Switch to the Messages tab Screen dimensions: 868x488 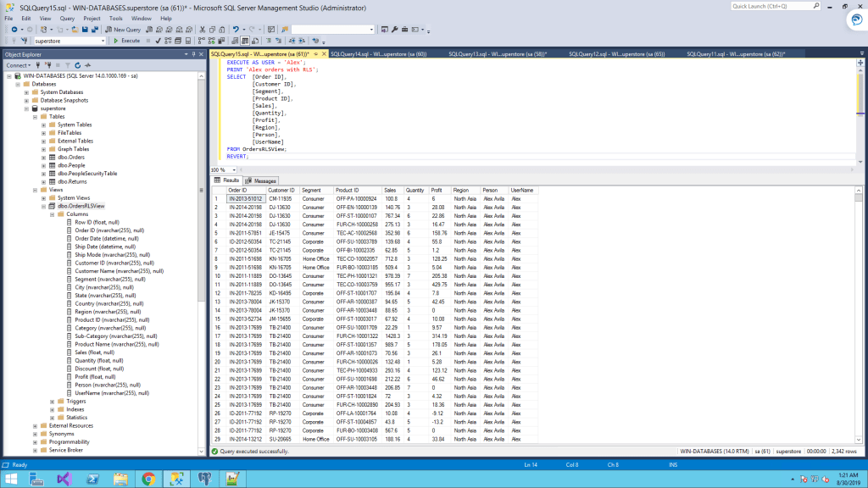[261, 180]
